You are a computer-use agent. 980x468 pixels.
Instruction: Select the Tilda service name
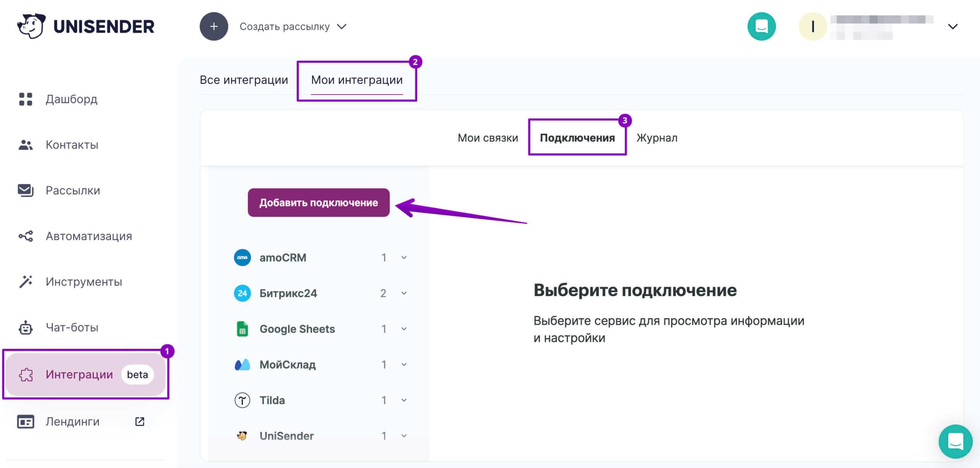click(272, 400)
